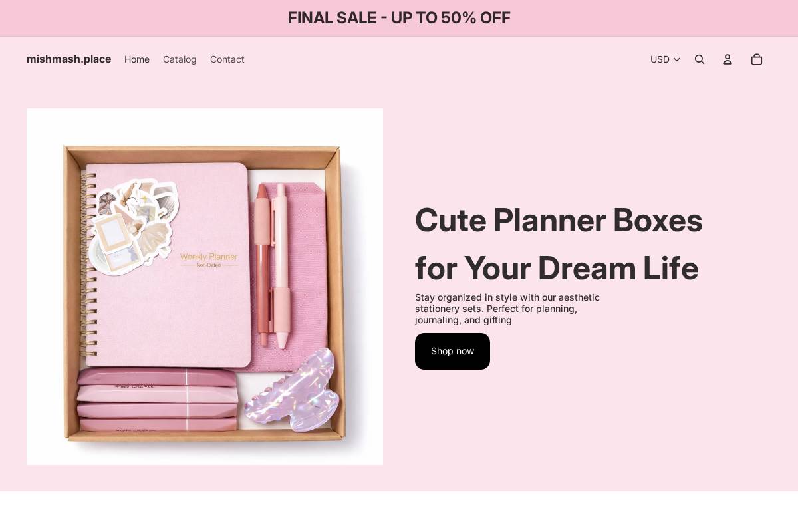Click the holographic hair claw clip
The height and width of the screenshot is (532, 798).
point(291,390)
